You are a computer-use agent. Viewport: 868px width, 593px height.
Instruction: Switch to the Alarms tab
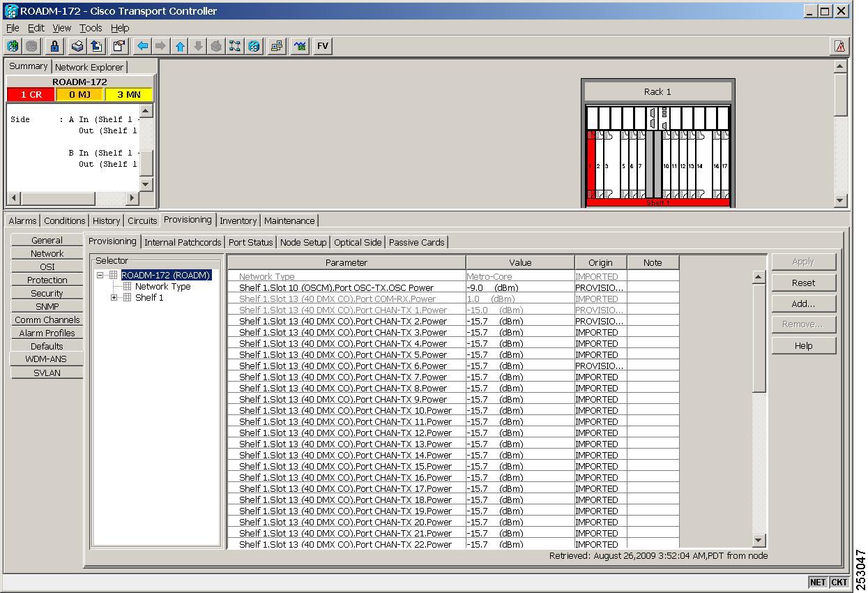[x=22, y=220]
